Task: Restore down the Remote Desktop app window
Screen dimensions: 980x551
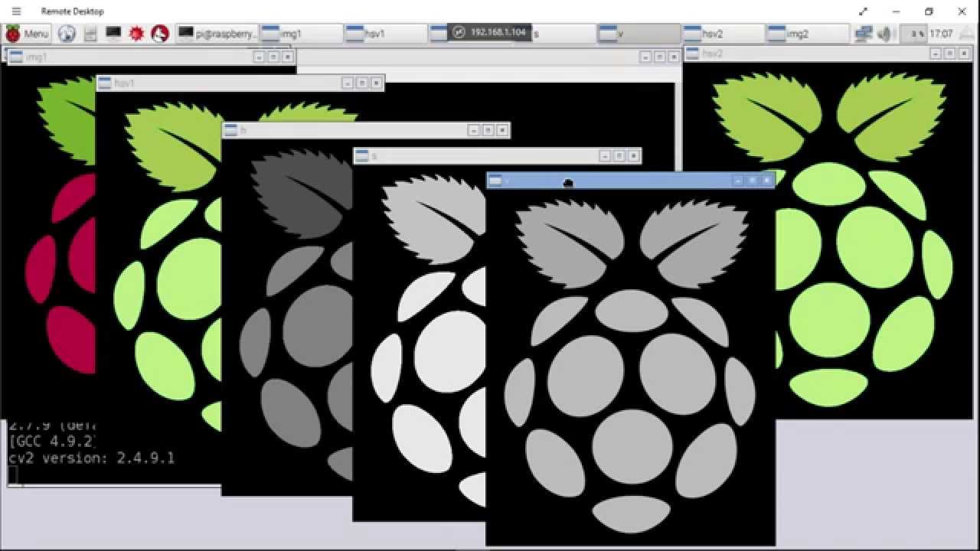Action: click(x=929, y=11)
